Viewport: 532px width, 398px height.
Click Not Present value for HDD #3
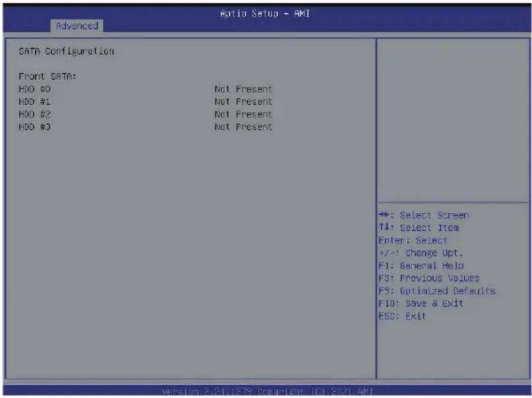pos(243,127)
